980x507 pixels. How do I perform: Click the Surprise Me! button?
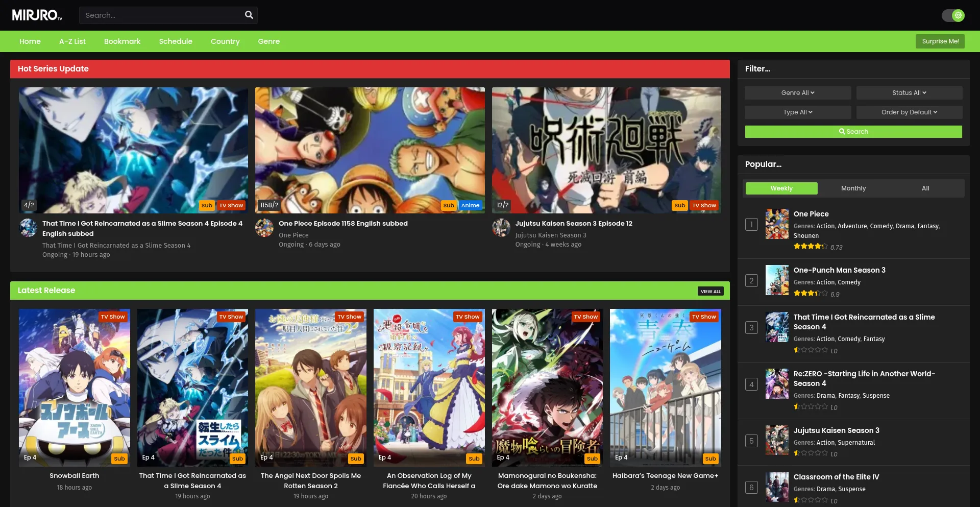[940, 41]
